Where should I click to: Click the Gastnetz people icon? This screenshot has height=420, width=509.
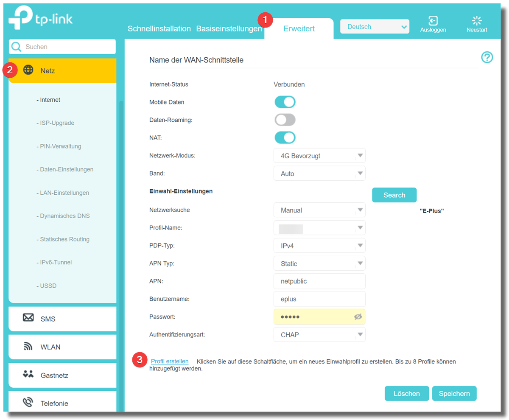[x=28, y=375]
